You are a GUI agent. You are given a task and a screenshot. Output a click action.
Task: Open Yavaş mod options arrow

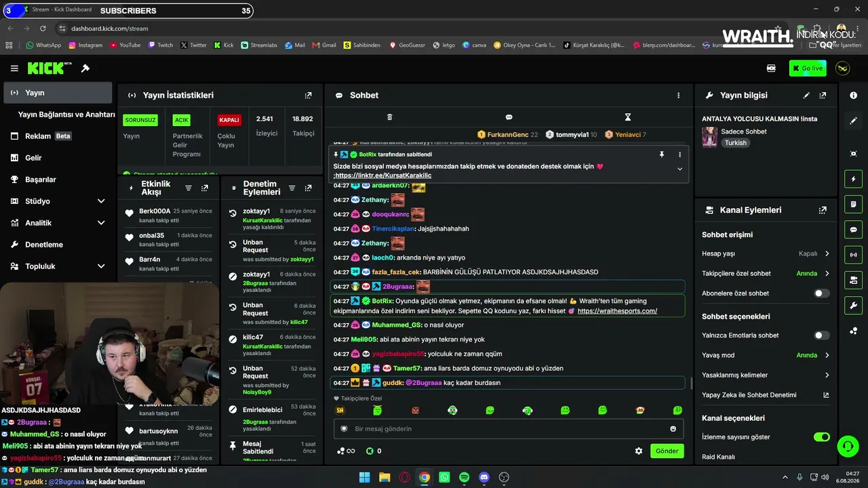pos(827,355)
